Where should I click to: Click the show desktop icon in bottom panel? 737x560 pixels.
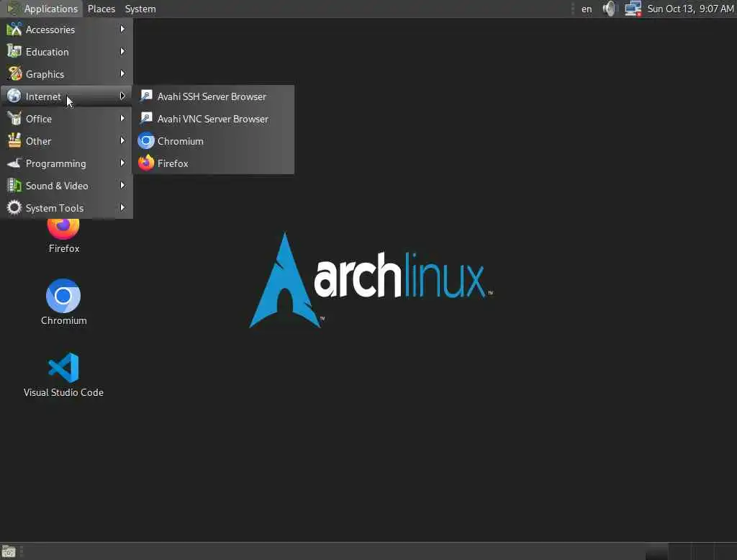[x=9, y=551]
